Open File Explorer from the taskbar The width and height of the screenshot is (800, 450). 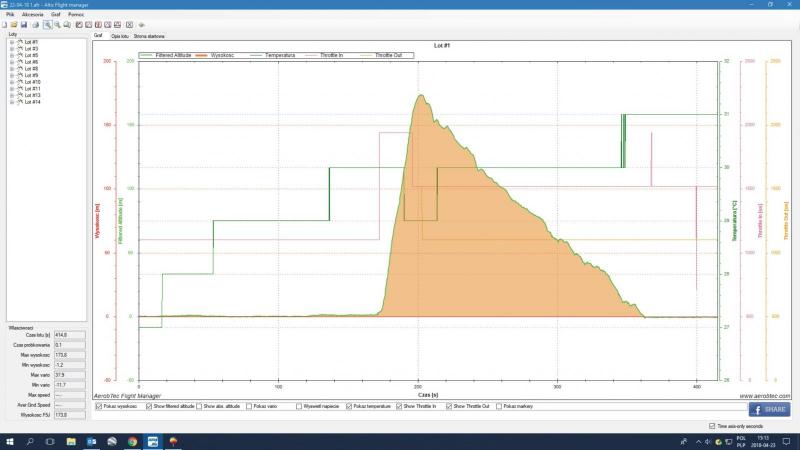pyautogui.click(x=69, y=440)
